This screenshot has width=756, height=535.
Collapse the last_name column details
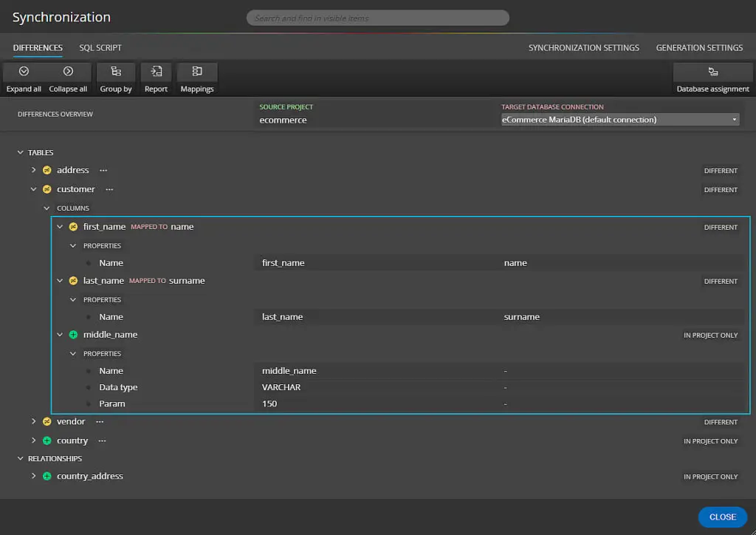coord(60,281)
